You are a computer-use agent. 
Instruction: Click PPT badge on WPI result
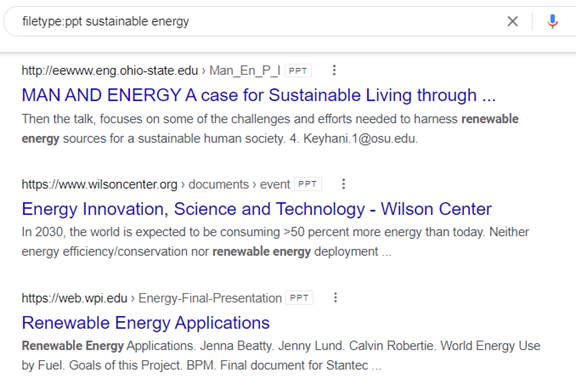(299, 298)
